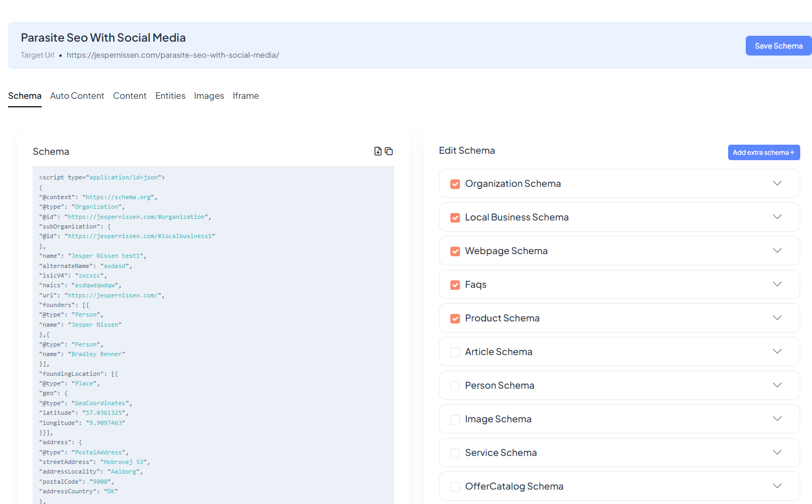This screenshot has width=812, height=504.
Task: Expand the Webpage Schema section chevron
Action: point(777,250)
